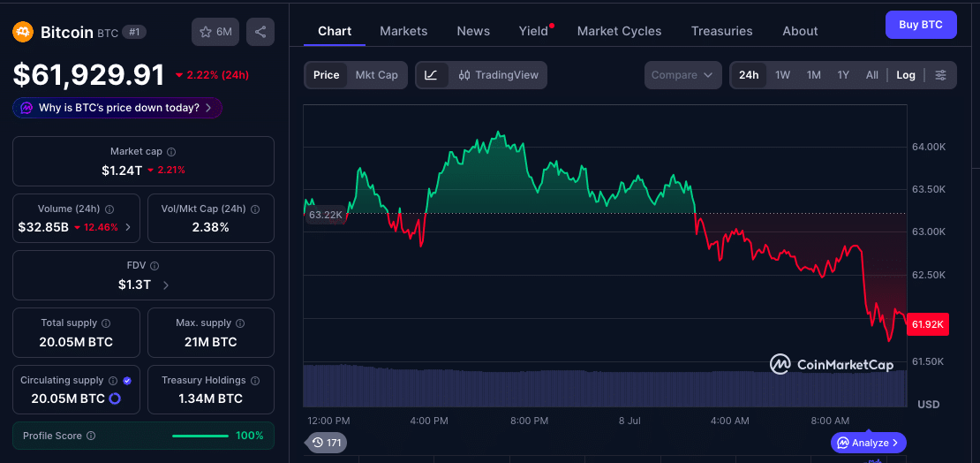The image size is (980, 463).
Task: Open the Treasuries tab
Action: [722, 31]
